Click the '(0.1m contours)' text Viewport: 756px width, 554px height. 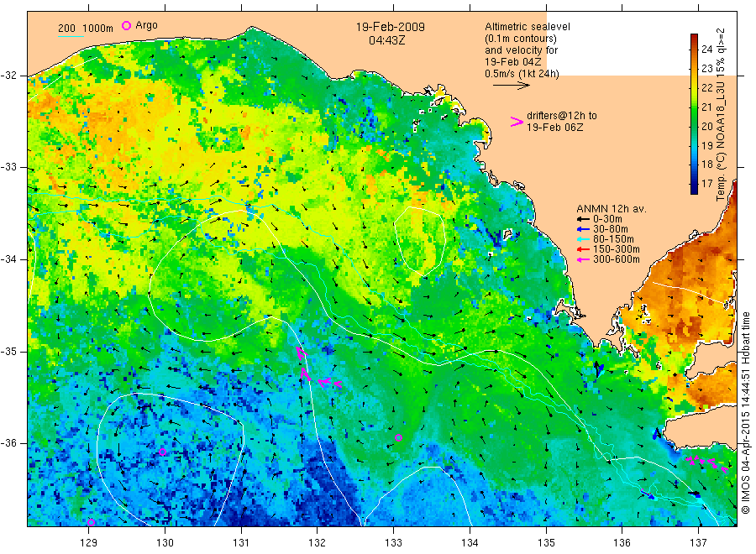point(521,39)
